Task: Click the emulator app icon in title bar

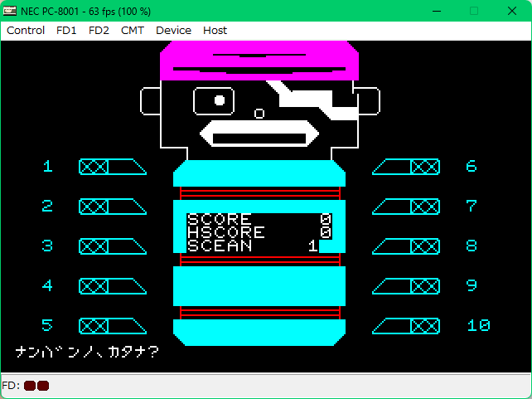Action: [9, 11]
